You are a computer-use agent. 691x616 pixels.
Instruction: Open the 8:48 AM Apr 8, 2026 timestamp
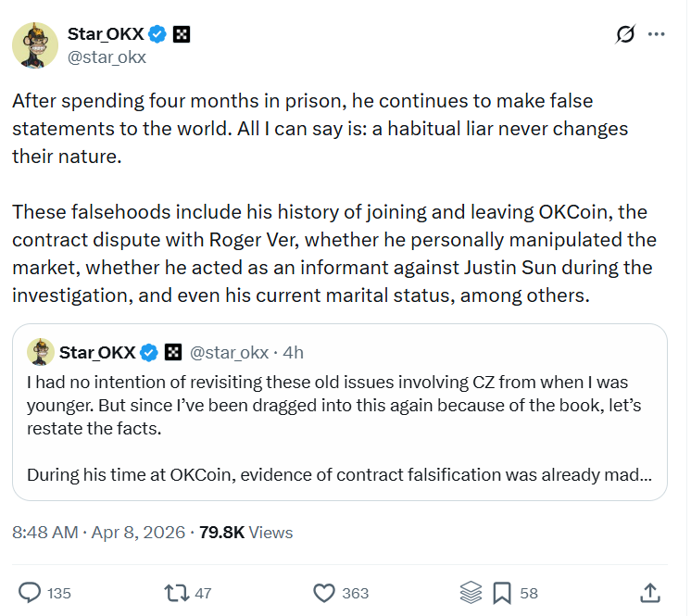[x=97, y=533]
